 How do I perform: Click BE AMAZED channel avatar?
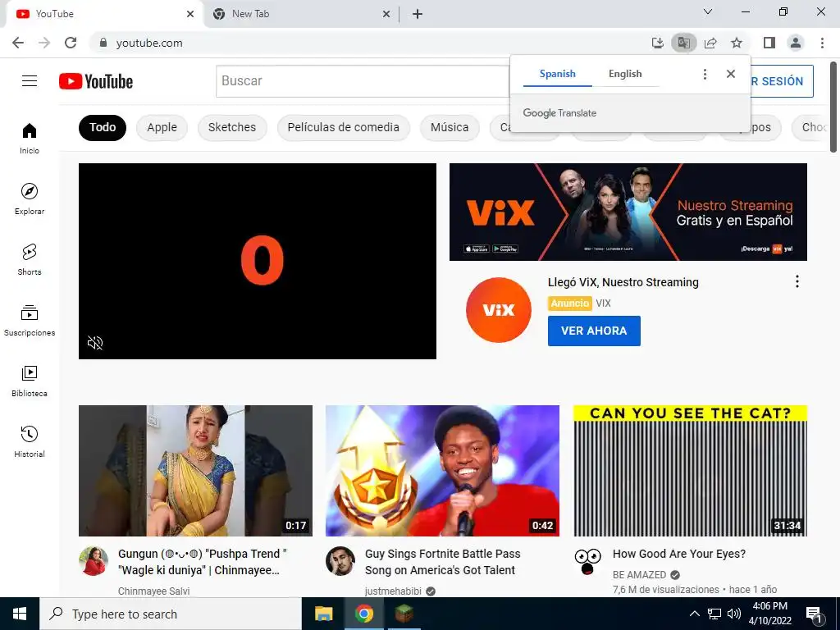587,561
